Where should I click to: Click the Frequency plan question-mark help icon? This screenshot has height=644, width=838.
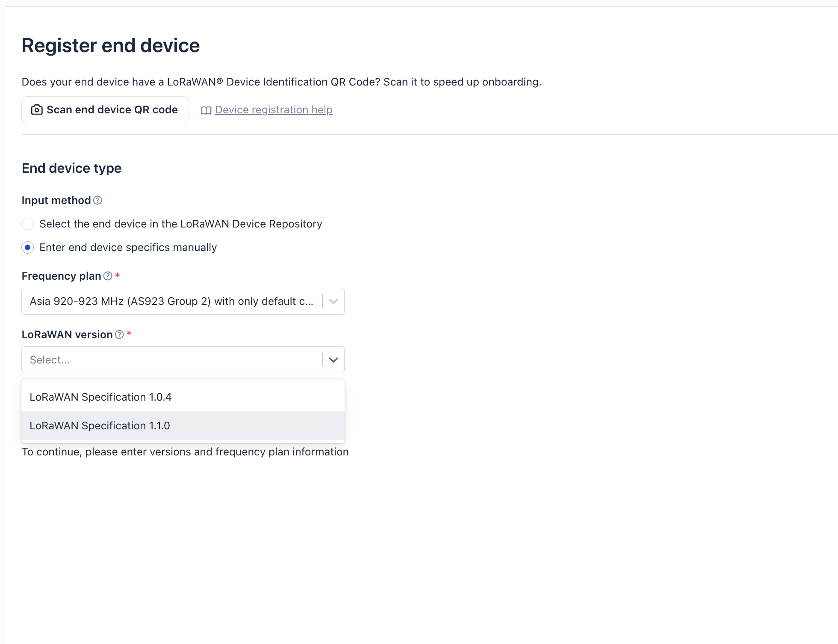click(x=108, y=276)
